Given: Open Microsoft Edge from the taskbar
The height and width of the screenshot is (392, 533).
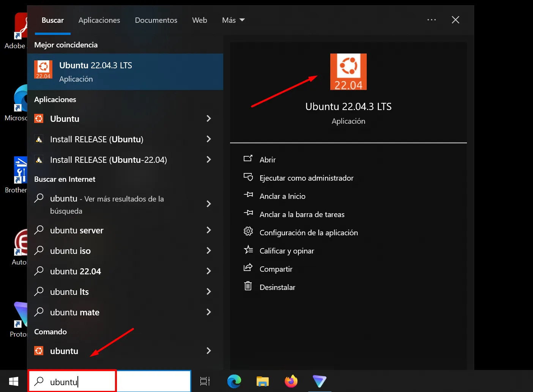Looking at the screenshot, I should (234, 381).
